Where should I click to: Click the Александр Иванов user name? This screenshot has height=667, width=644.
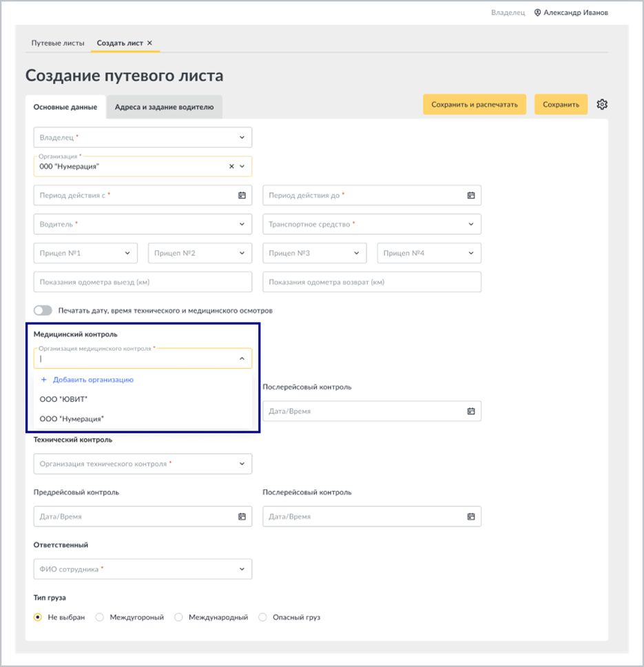576,13
